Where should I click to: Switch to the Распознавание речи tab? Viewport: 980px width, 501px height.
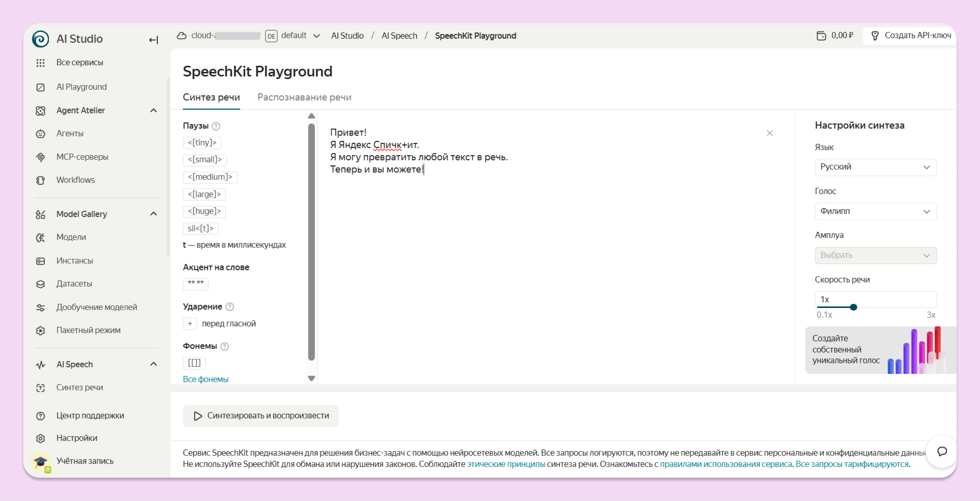click(304, 97)
